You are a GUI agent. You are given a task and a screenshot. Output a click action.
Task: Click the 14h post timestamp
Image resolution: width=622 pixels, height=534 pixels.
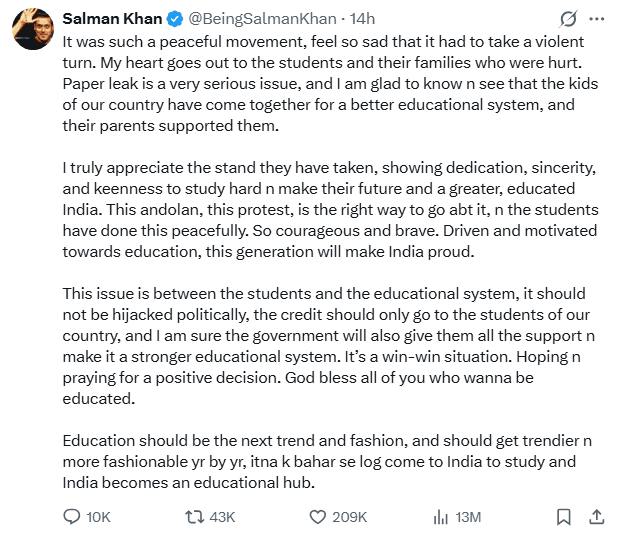click(x=362, y=19)
